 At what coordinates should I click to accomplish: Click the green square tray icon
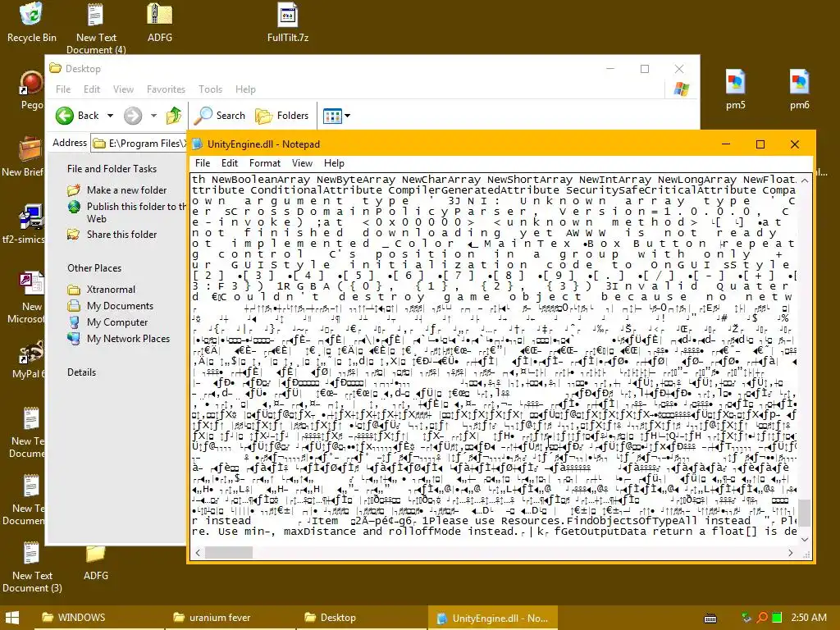(x=777, y=618)
